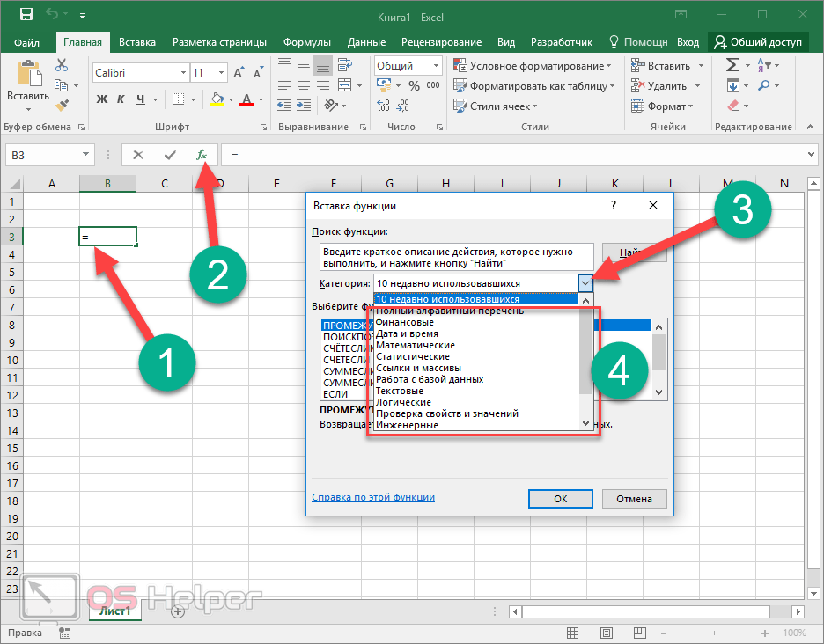
Task: Click the Insert Function fx icon
Action: tap(202, 155)
